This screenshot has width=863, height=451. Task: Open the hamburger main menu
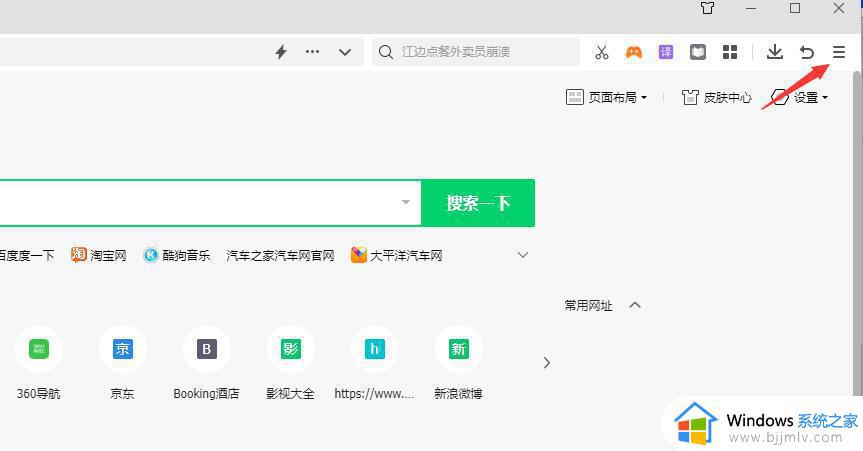(x=838, y=52)
